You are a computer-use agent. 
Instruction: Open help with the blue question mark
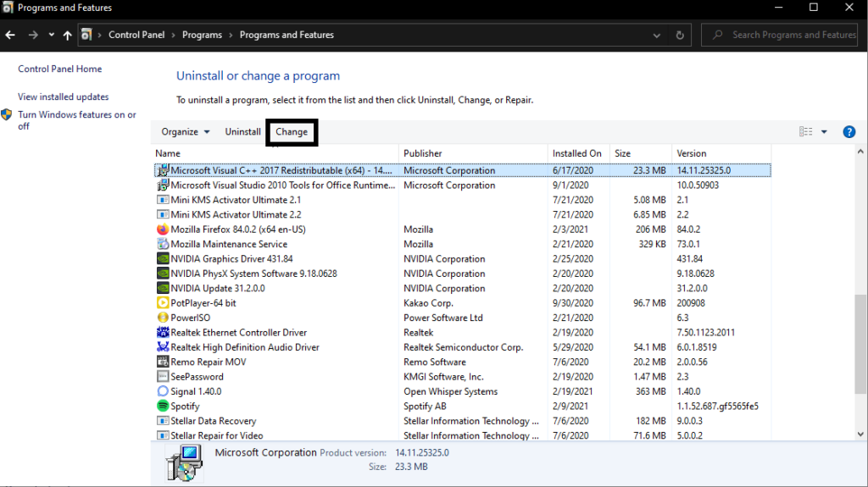[x=849, y=132]
